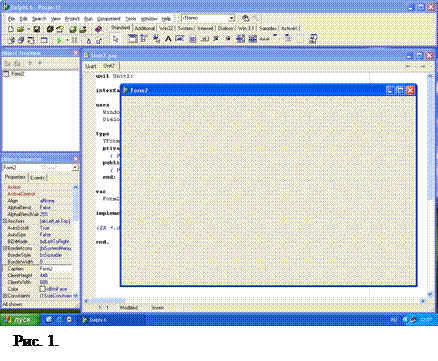Open the Project menu
This screenshot has height=361, width=438.
coord(72,19)
